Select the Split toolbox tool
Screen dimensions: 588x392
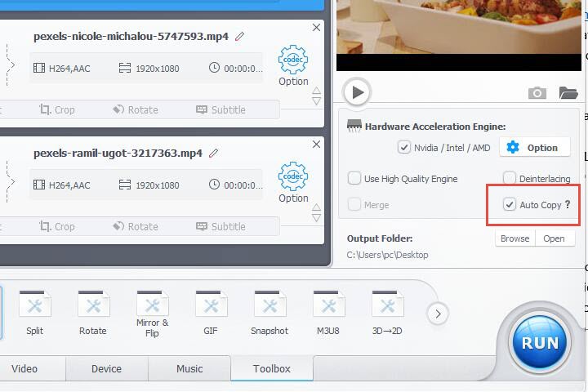coord(34,314)
